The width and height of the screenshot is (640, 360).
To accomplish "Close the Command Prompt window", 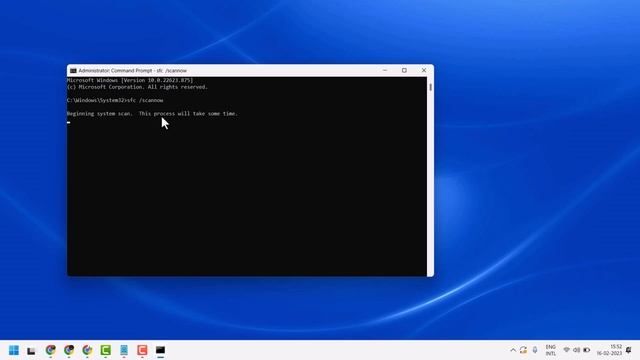I will pos(424,70).
